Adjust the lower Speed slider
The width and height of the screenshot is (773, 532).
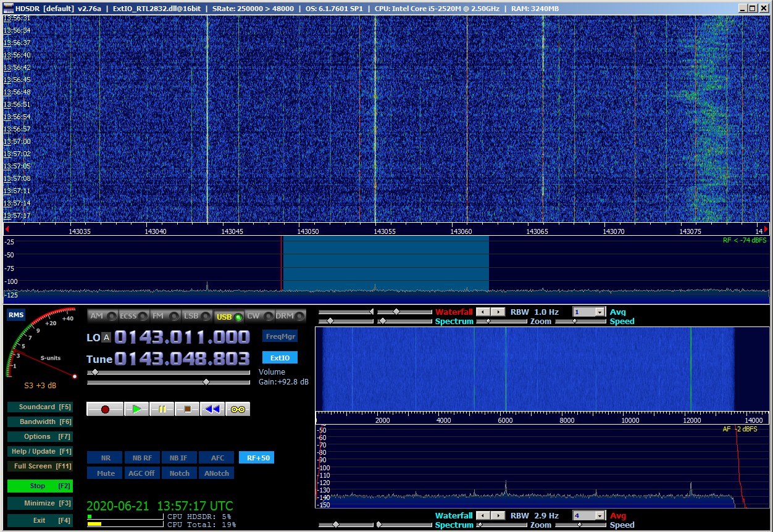tap(580, 525)
